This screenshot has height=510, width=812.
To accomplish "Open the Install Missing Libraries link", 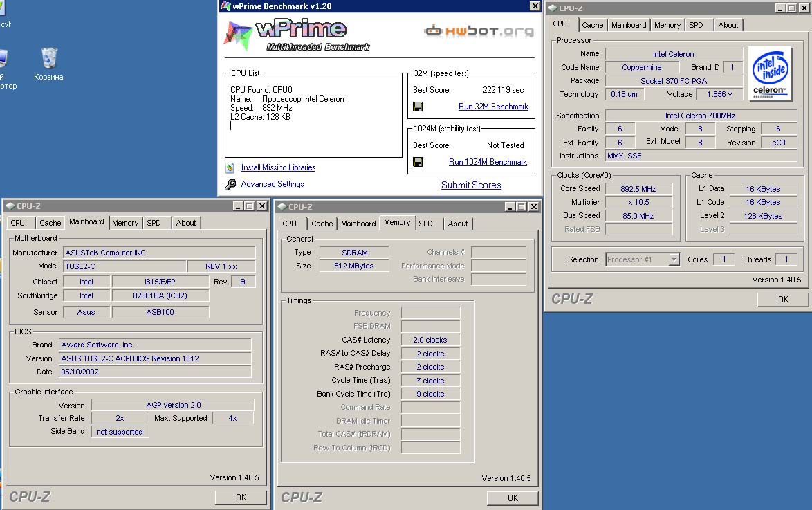I will click(278, 167).
